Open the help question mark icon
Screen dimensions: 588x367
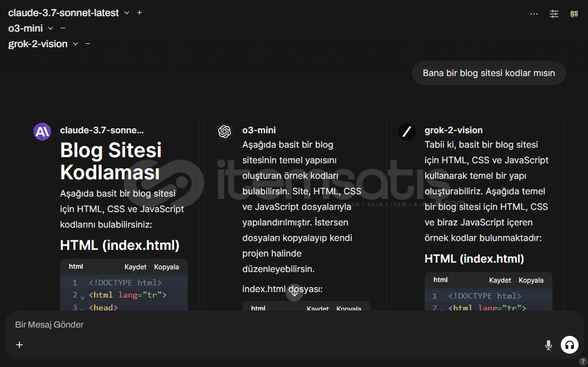tap(582, 362)
